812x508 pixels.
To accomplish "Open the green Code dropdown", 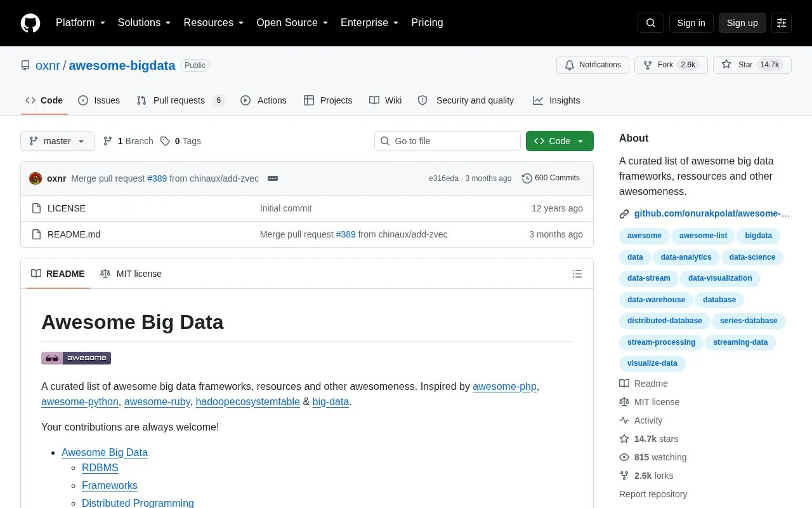I will point(560,141).
